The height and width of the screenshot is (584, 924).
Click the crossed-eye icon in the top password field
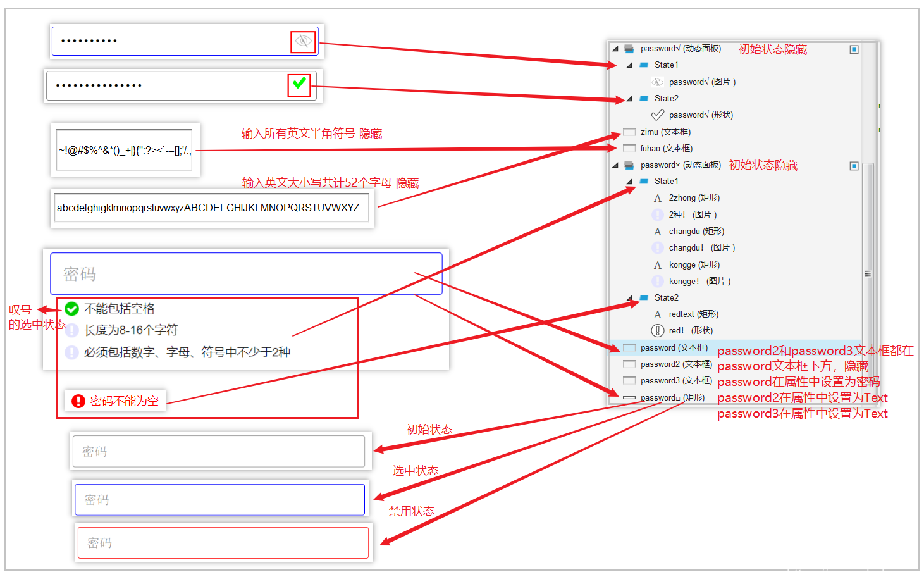pos(303,42)
